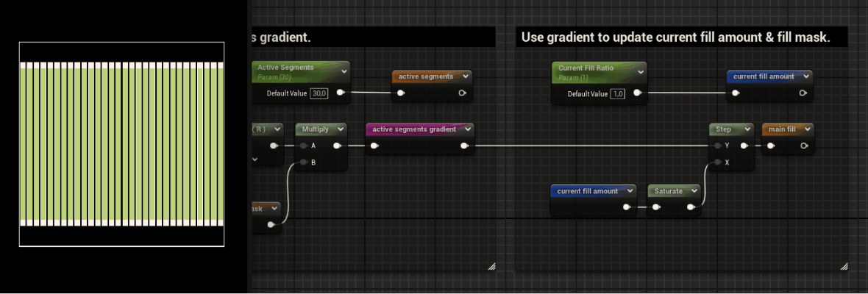Screen dimensions: 868x294
Task: Edit Active Segments default value field
Action: pyautogui.click(x=319, y=93)
